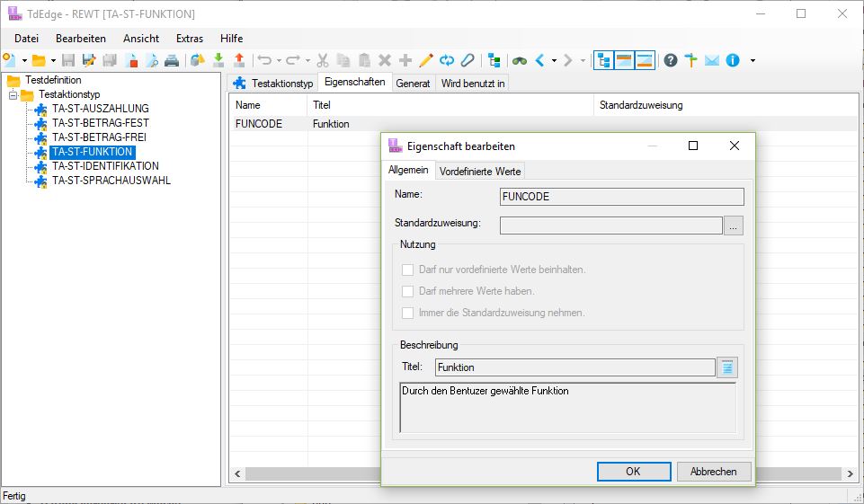The height and width of the screenshot is (504, 864).
Task: Click the envelope mail icon
Action: pos(712,60)
